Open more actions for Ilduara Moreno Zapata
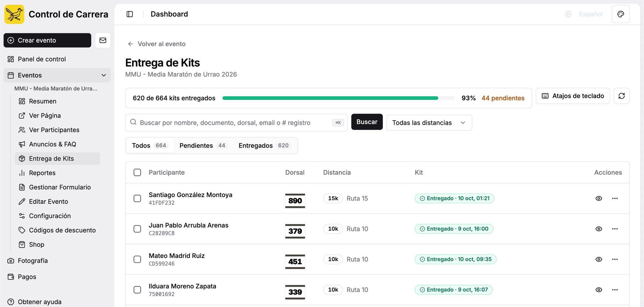The height and width of the screenshot is (307, 644). 615,290
